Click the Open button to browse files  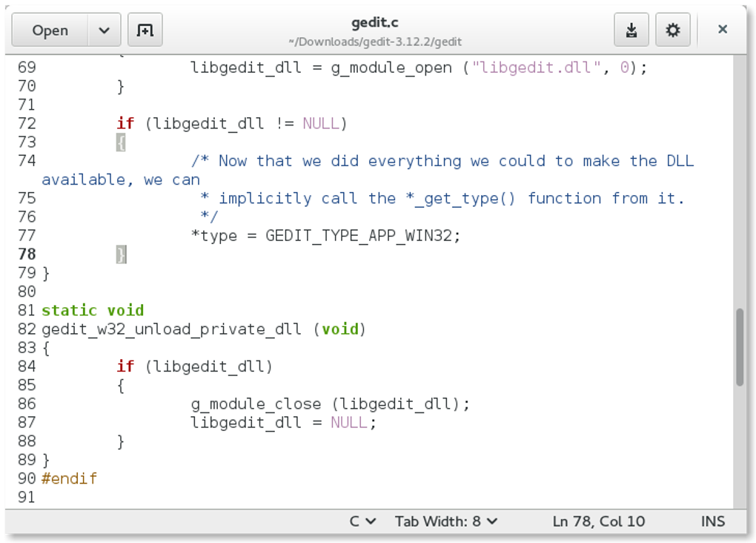click(x=49, y=30)
